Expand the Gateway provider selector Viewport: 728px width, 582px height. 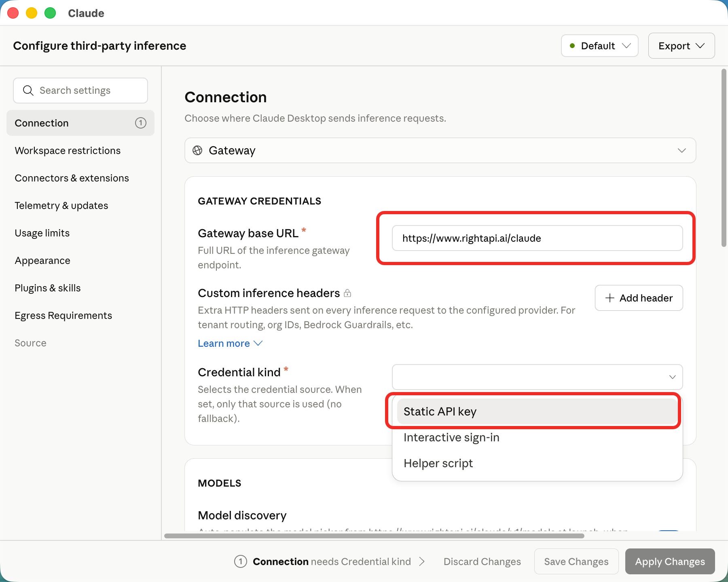[440, 150]
